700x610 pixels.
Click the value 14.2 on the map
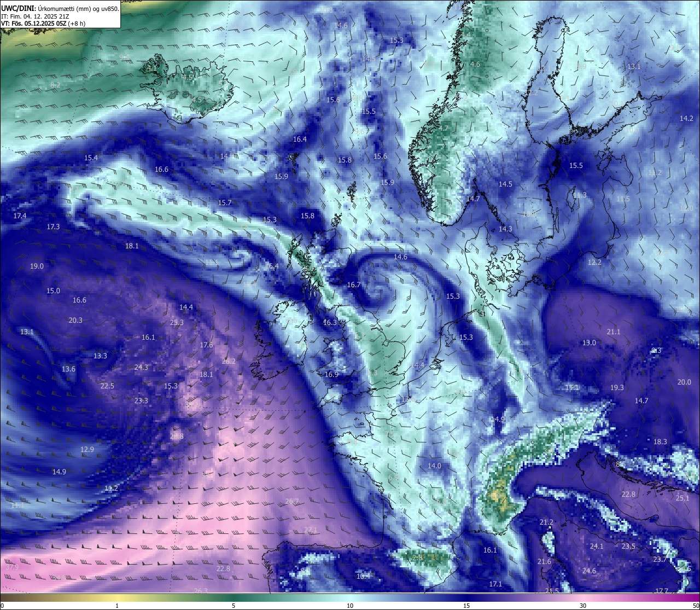(x=686, y=118)
